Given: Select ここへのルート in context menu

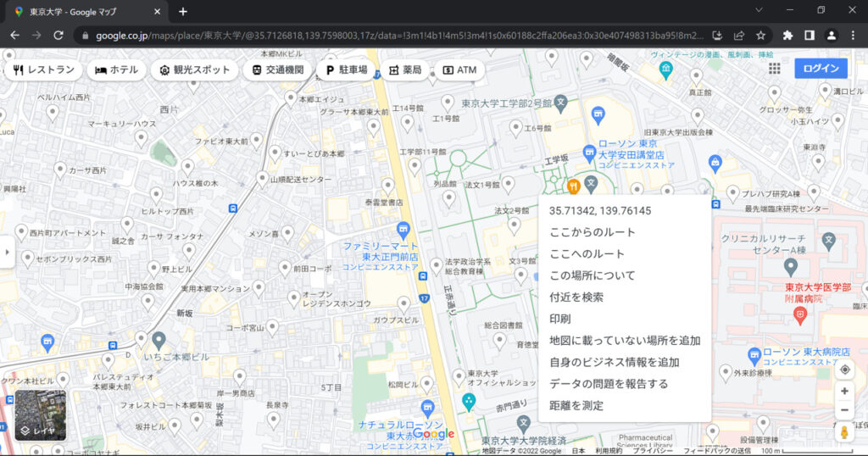Looking at the screenshot, I should (x=625, y=253).
